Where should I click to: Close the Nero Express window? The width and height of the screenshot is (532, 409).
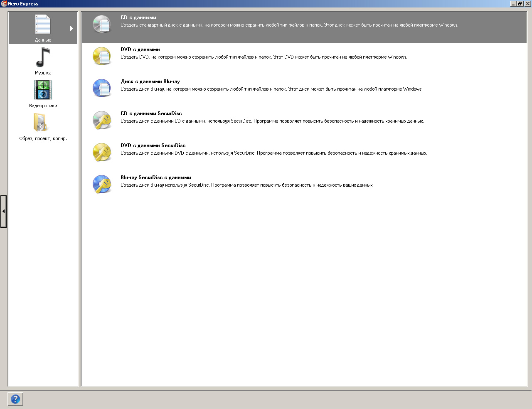click(528, 4)
